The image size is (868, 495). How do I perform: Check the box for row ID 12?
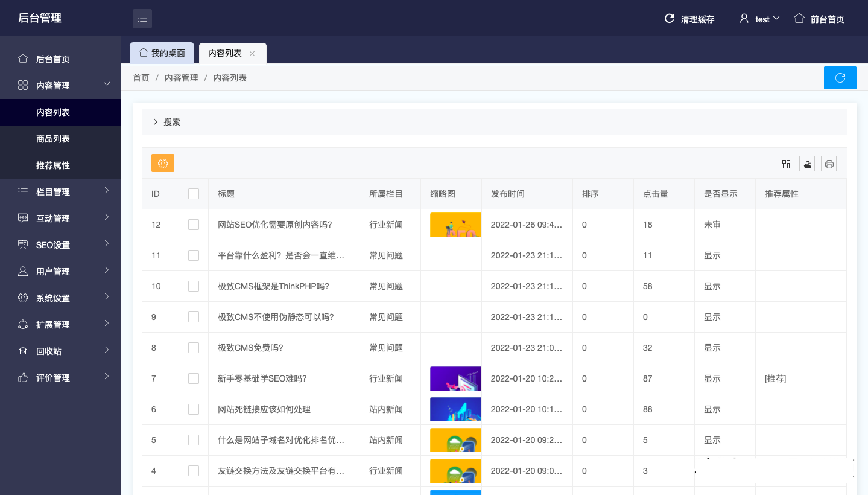pos(194,225)
